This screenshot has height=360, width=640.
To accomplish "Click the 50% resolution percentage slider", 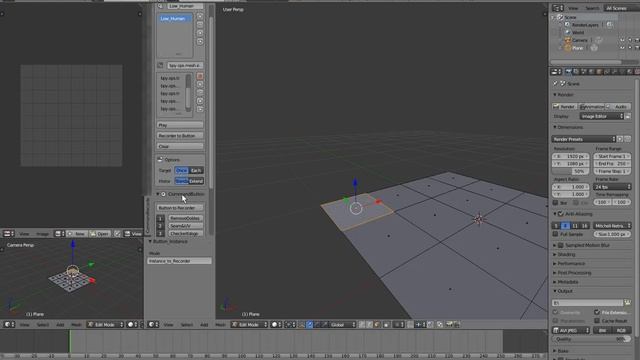I will [x=571, y=171].
